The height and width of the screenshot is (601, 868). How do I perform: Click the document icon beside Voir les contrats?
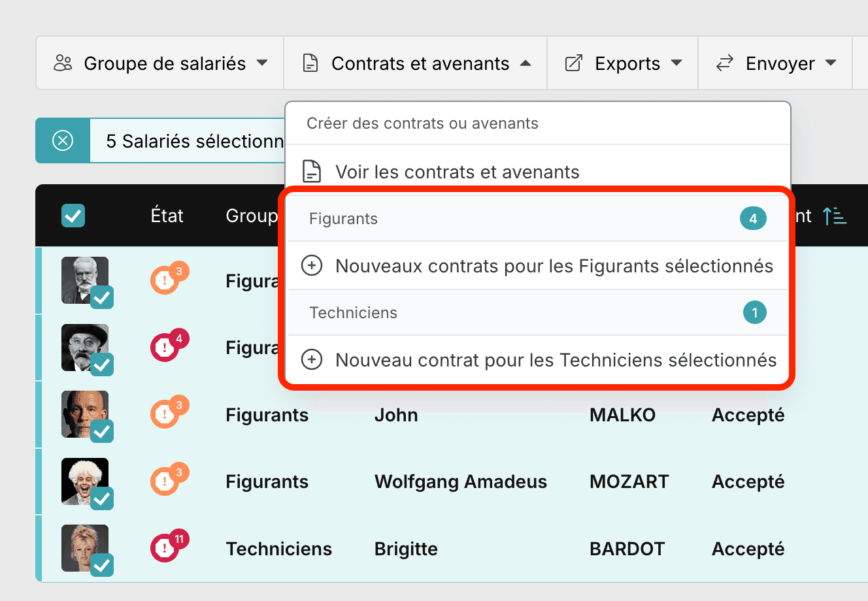pyautogui.click(x=312, y=172)
